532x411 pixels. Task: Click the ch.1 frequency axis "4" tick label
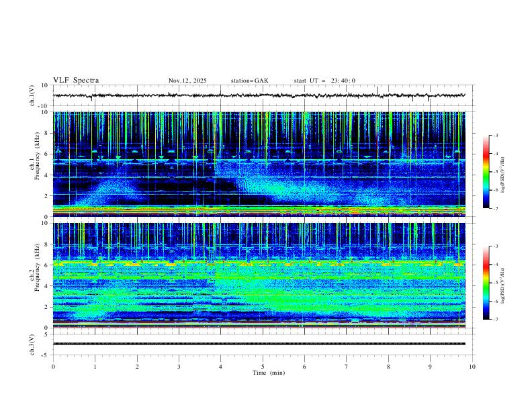pos(46,175)
